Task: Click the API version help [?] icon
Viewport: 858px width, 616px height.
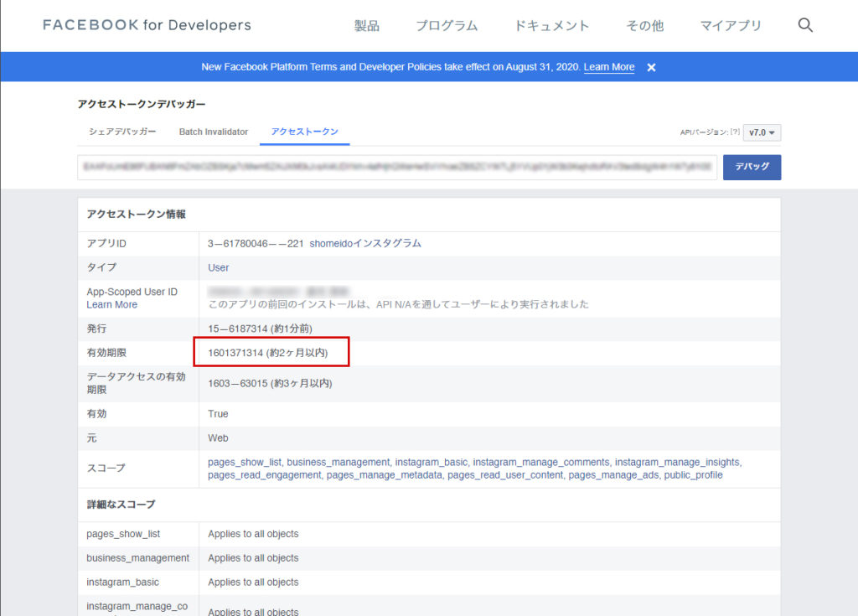Action: click(x=735, y=132)
